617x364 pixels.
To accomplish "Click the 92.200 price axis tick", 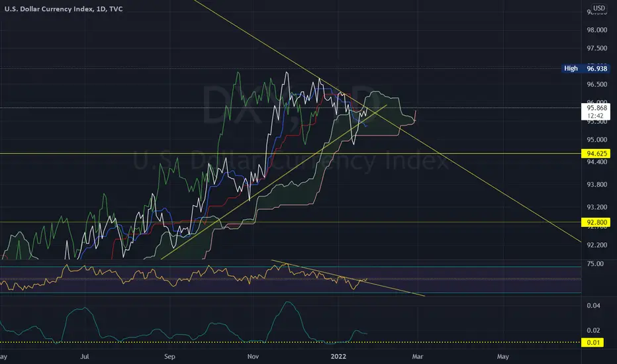I will coord(596,245).
